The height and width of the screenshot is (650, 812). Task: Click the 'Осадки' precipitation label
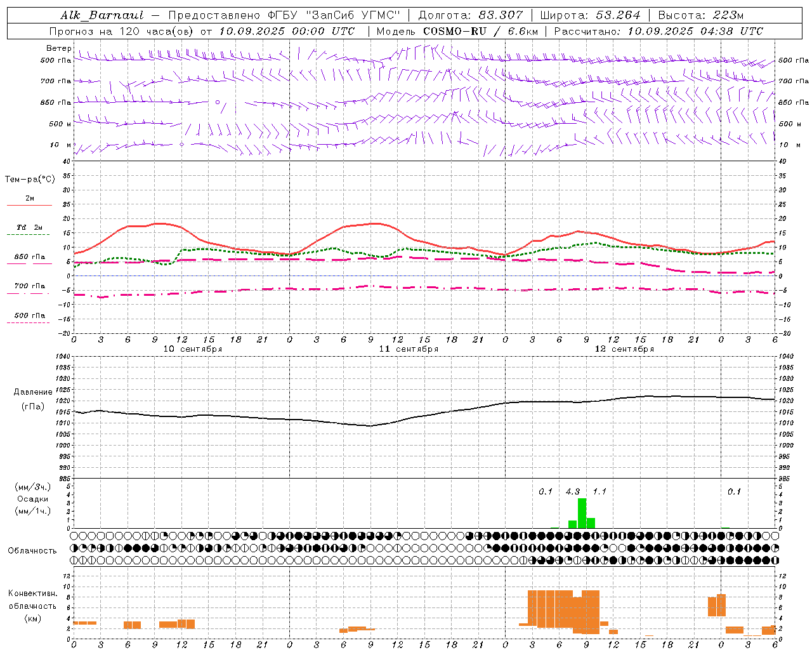pos(33,499)
